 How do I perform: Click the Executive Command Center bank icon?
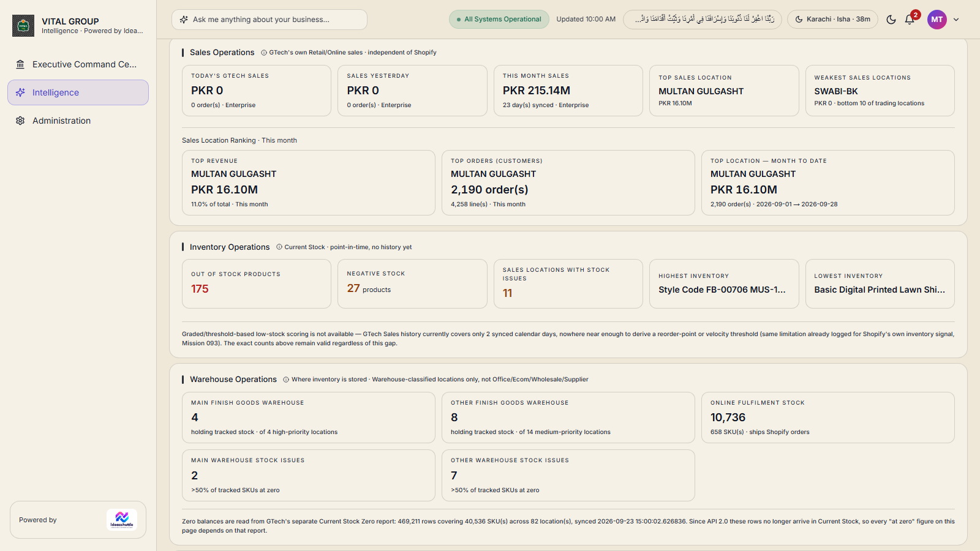[20, 64]
